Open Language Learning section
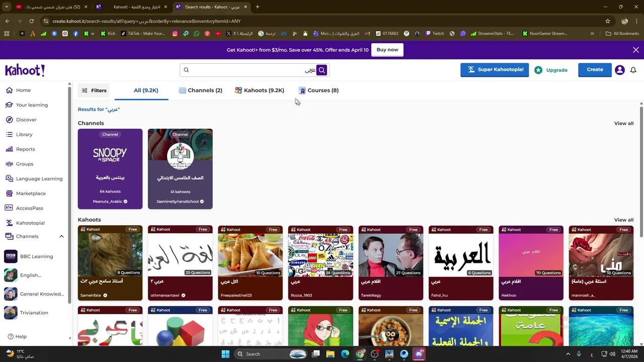Screen dimensions: 644x362 click(33, 178)
